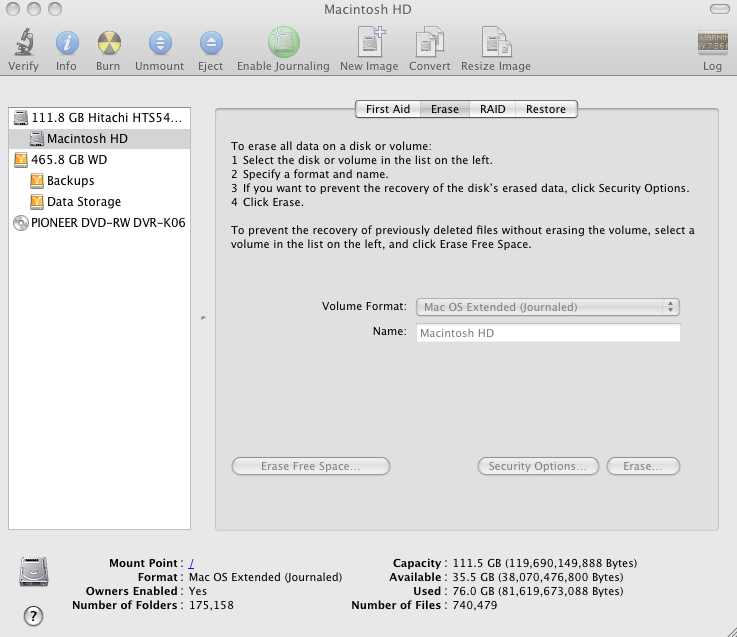Click Format value Mac OS Extended text
The image size is (737, 637).
[266, 577]
